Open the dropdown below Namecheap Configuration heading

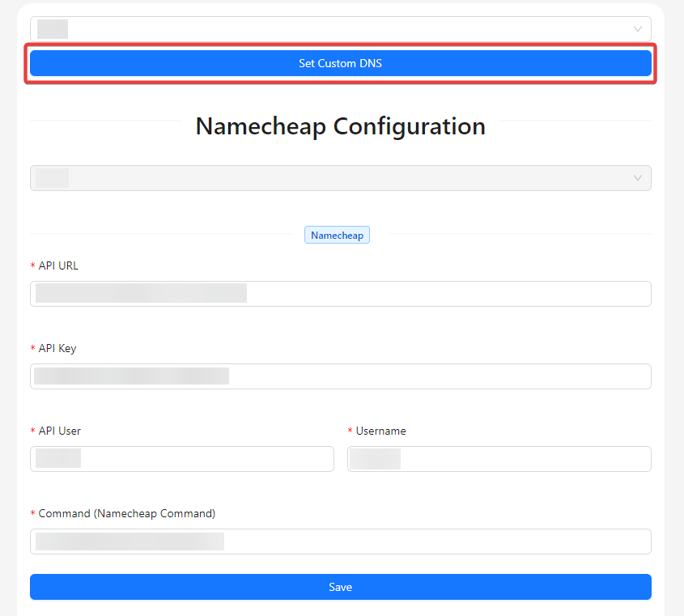[340, 177]
